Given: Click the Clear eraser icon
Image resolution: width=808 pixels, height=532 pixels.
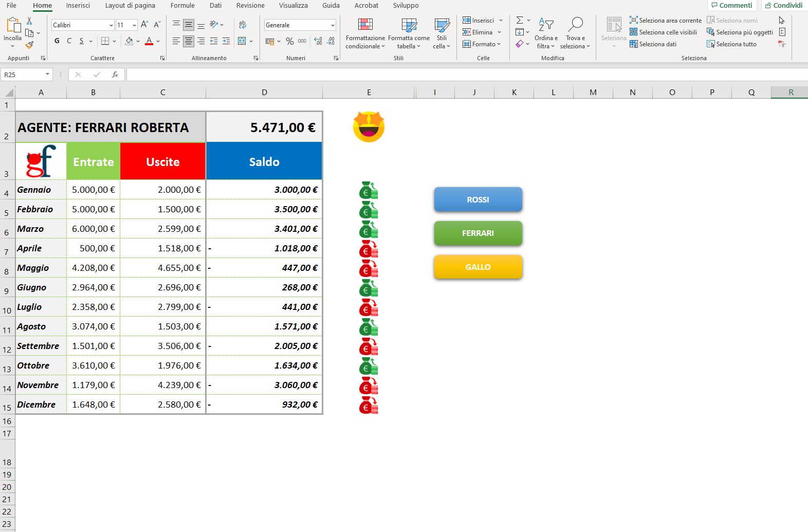Looking at the screenshot, I should (520, 44).
